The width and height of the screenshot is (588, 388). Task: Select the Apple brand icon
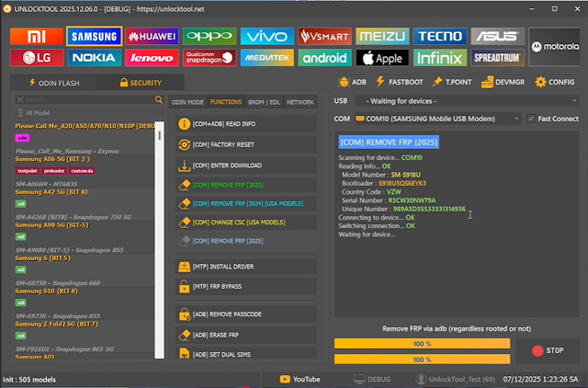pyautogui.click(x=381, y=58)
